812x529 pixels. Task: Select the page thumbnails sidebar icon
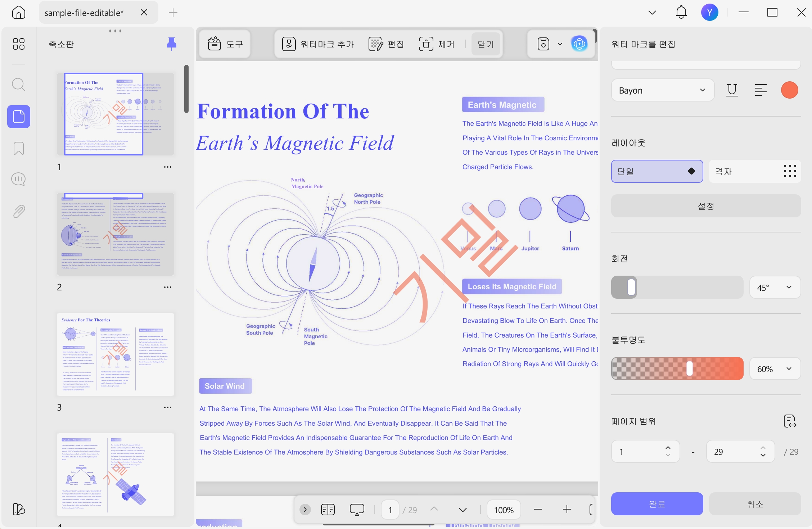(18, 116)
